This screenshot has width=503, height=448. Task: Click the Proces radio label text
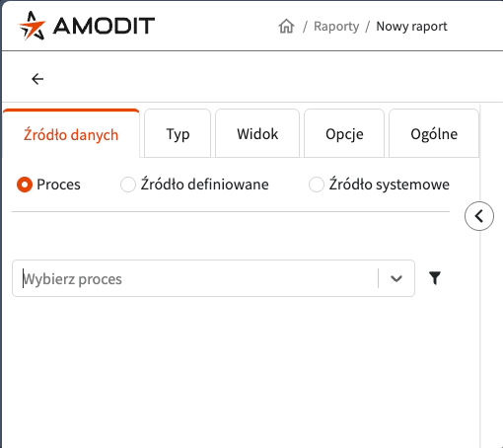[58, 185]
